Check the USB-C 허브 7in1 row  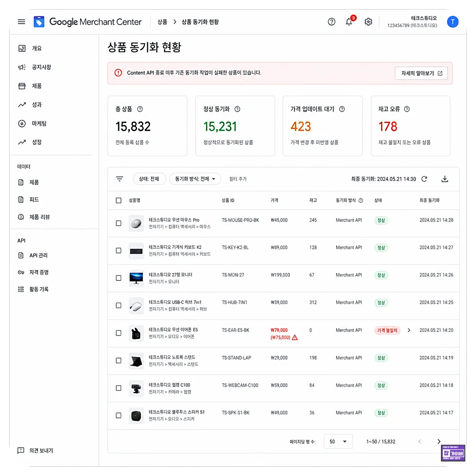pyautogui.click(x=119, y=306)
